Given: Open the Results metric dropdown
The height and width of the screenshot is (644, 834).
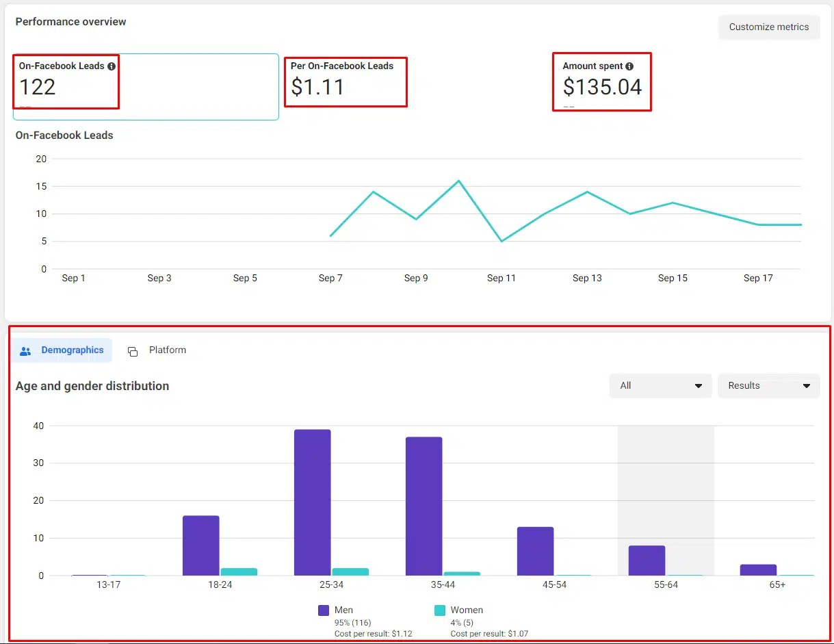Looking at the screenshot, I should pyautogui.click(x=768, y=386).
